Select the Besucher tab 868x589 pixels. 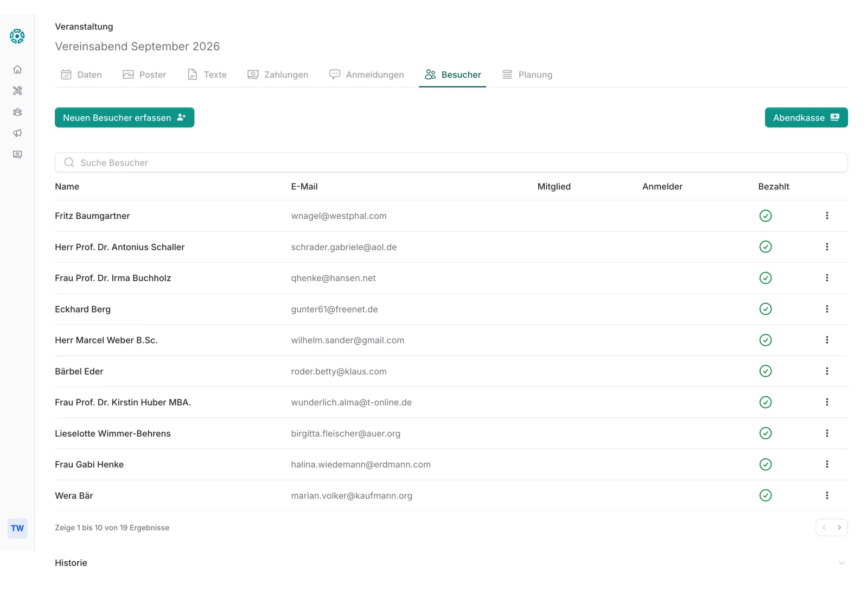point(453,75)
